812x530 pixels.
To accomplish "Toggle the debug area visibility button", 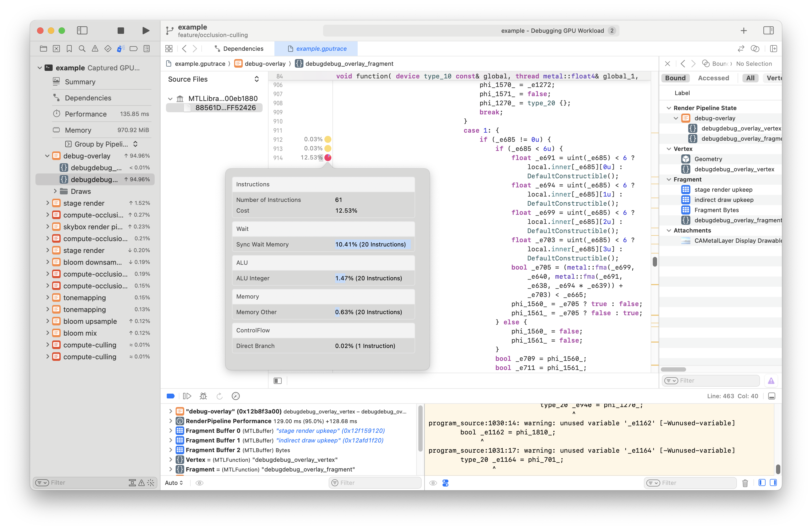I will [x=772, y=396].
